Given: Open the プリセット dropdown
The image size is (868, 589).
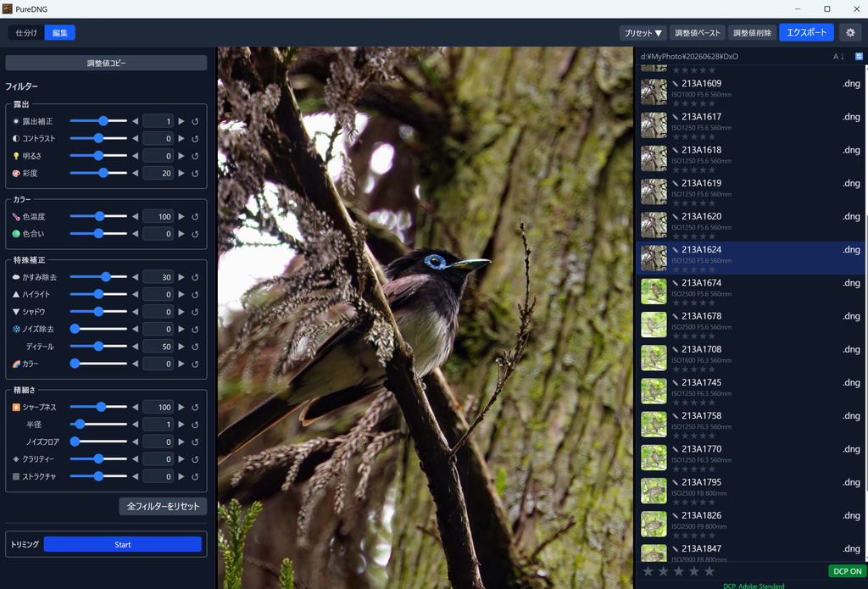Looking at the screenshot, I should click(x=643, y=33).
